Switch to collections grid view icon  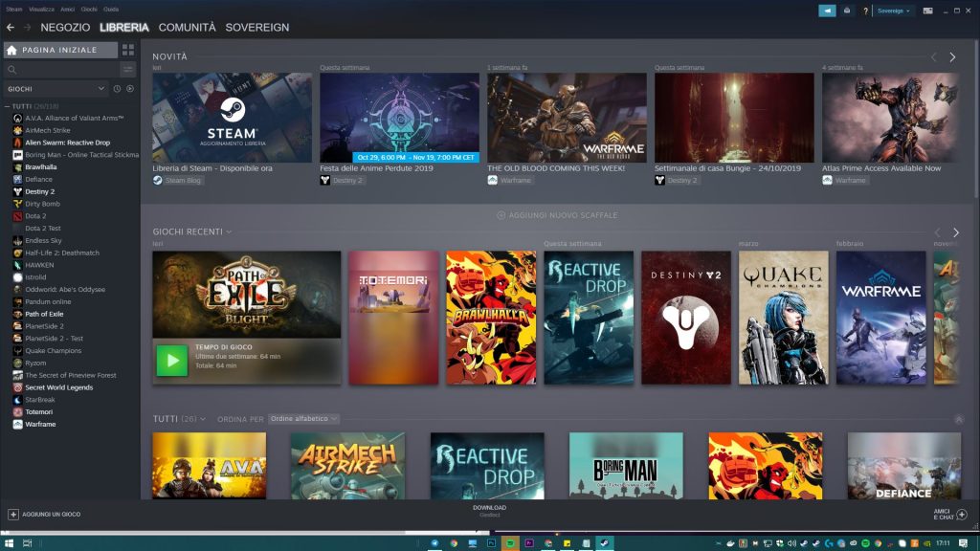click(128, 50)
